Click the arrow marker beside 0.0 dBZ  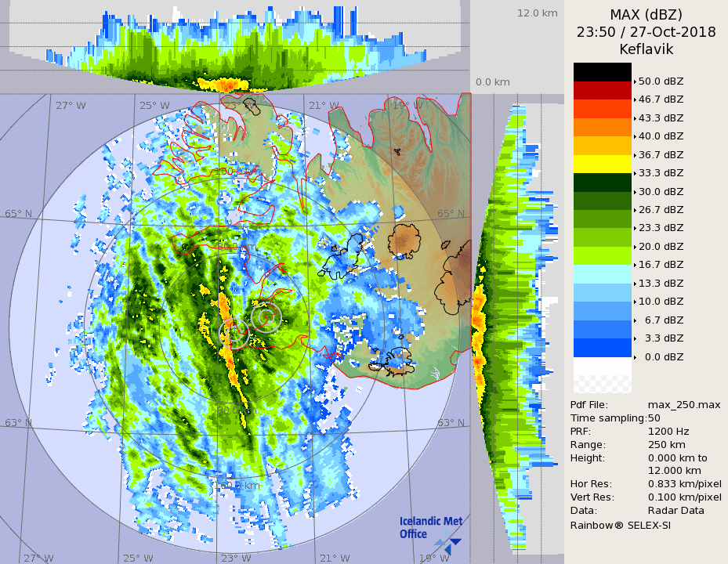[635, 357]
